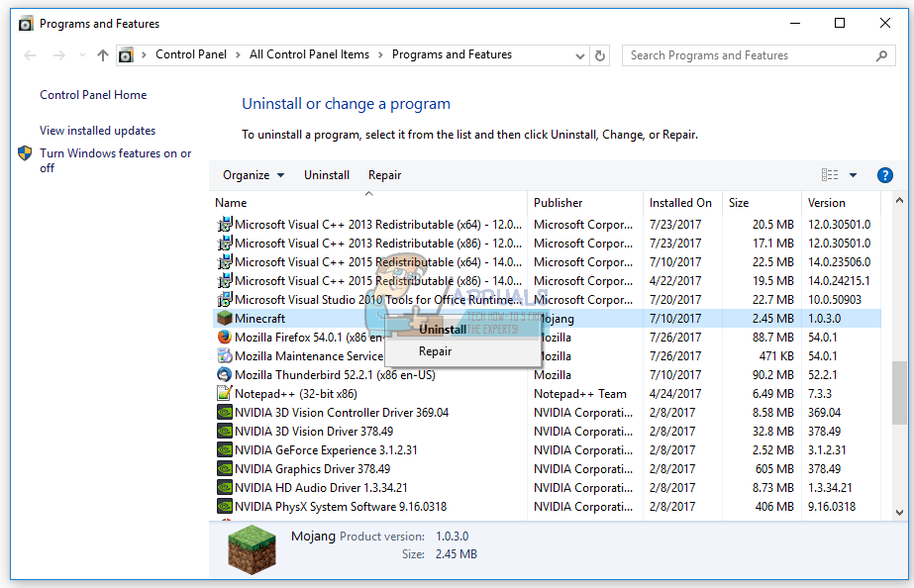This screenshot has height=588, width=914.
Task: Expand the address bar location dropdown
Action: point(580,55)
